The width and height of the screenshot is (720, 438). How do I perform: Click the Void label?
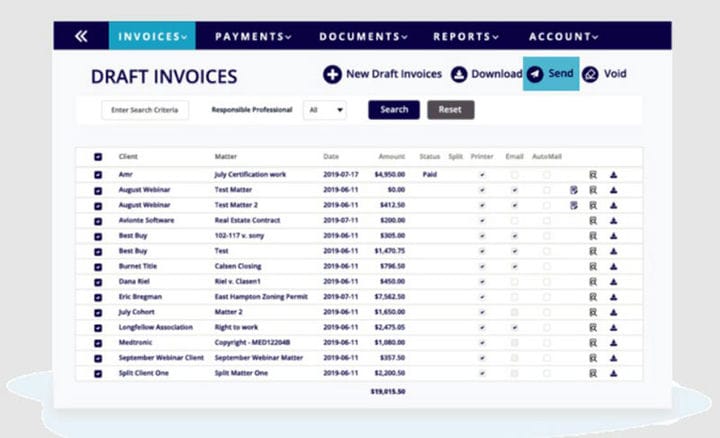coord(615,73)
